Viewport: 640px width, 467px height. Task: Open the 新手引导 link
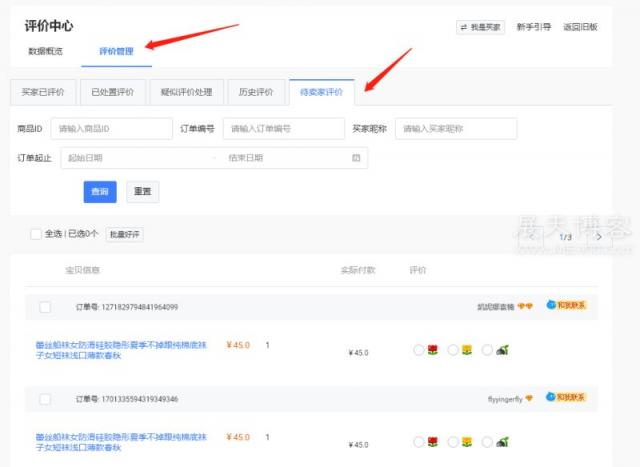coord(534,27)
